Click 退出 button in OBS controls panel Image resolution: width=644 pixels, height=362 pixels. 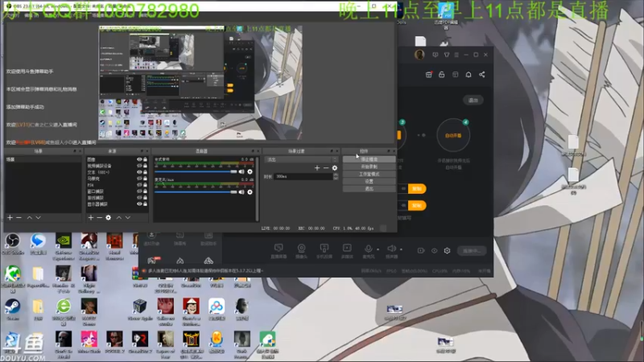(x=369, y=189)
